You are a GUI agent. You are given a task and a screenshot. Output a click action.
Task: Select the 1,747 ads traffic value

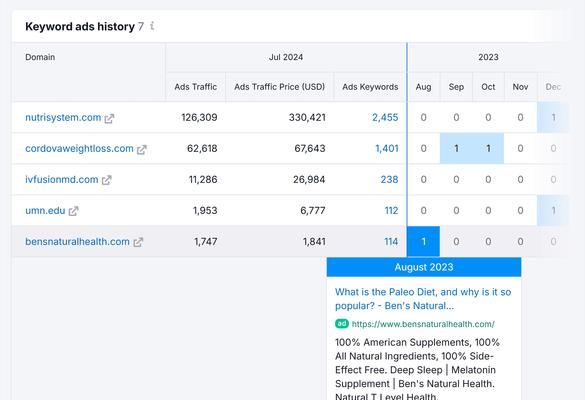206,241
